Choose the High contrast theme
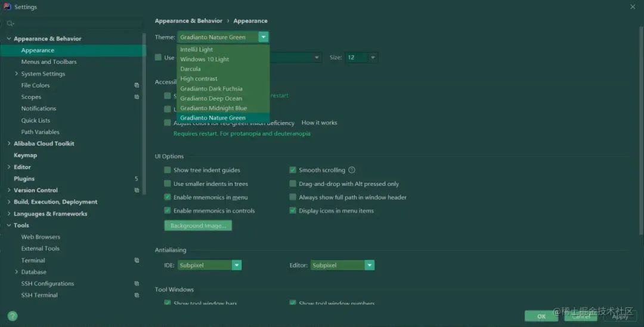Image resolution: width=644 pixels, height=327 pixels. 223,79
